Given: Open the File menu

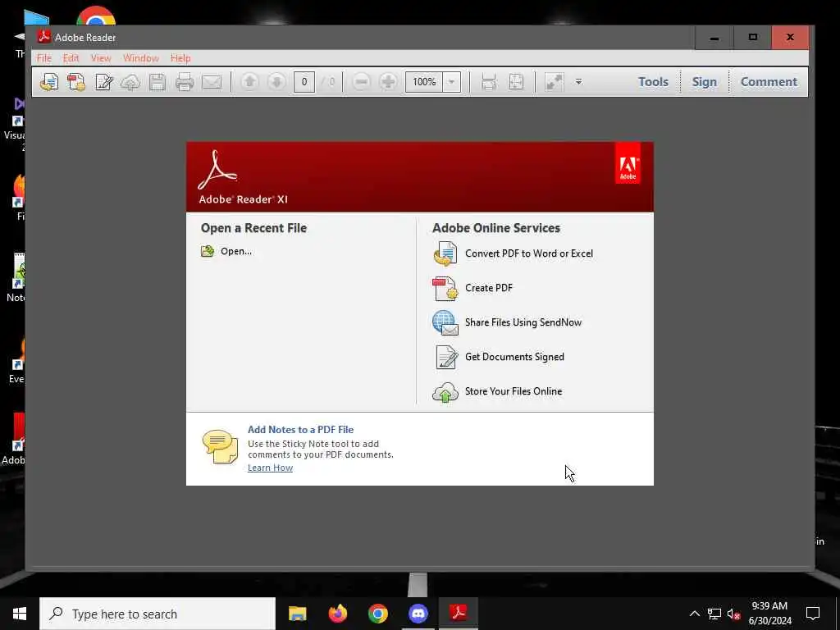Looking at the screenshot, I should click(x=44, y=58).
